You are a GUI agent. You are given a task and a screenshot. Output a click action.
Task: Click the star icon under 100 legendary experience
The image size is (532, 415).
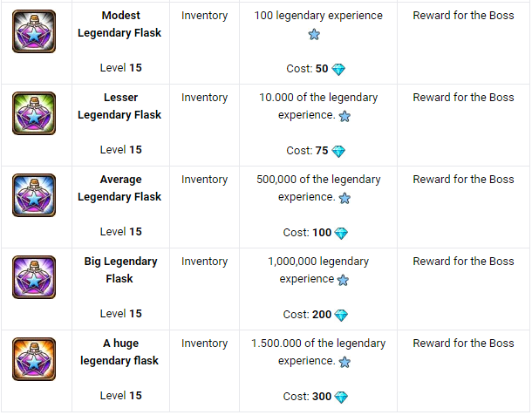click(314, 35)
